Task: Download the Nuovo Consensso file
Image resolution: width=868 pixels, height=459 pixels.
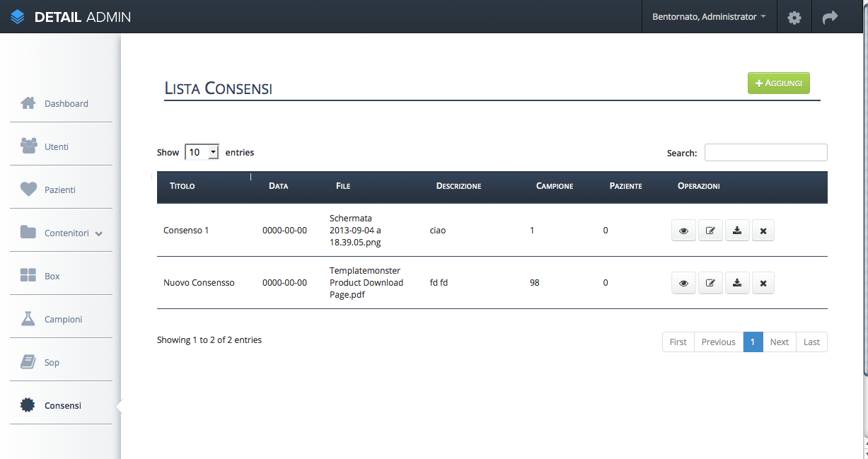Action: pos(737,283)
